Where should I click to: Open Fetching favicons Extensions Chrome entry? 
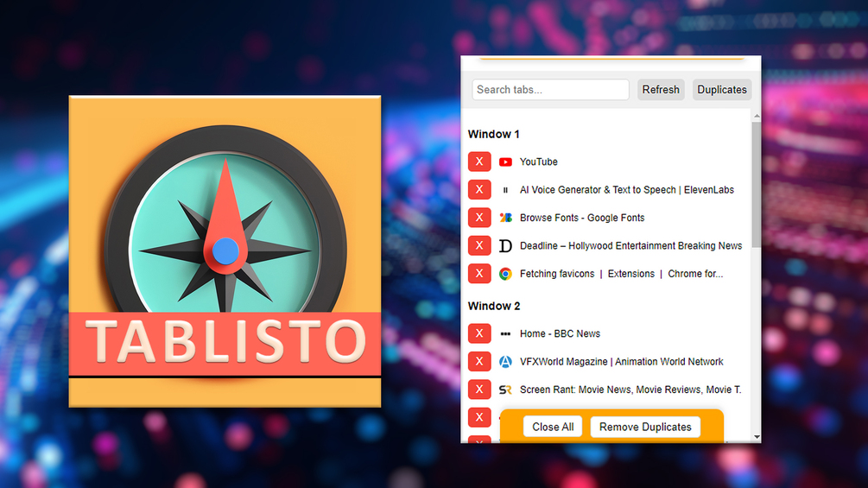coord(621,274)
